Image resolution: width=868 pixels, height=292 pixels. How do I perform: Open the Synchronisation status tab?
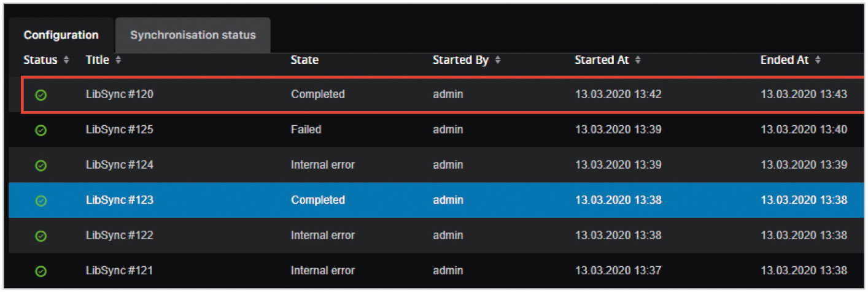point(193,35)
